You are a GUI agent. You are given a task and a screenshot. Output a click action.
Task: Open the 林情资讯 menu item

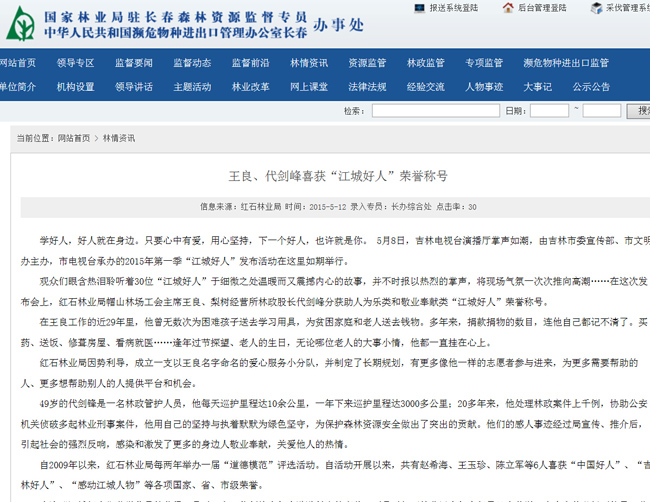(309, 62)
